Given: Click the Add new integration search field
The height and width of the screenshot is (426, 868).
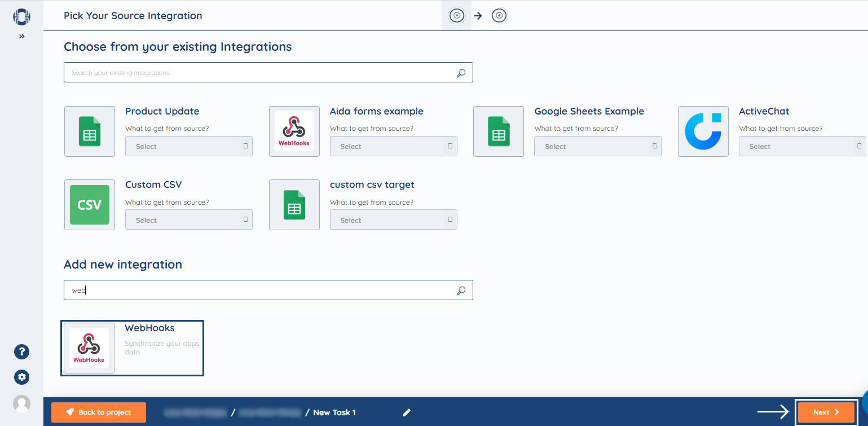Looking at the screenshot, I should (268, 290).
